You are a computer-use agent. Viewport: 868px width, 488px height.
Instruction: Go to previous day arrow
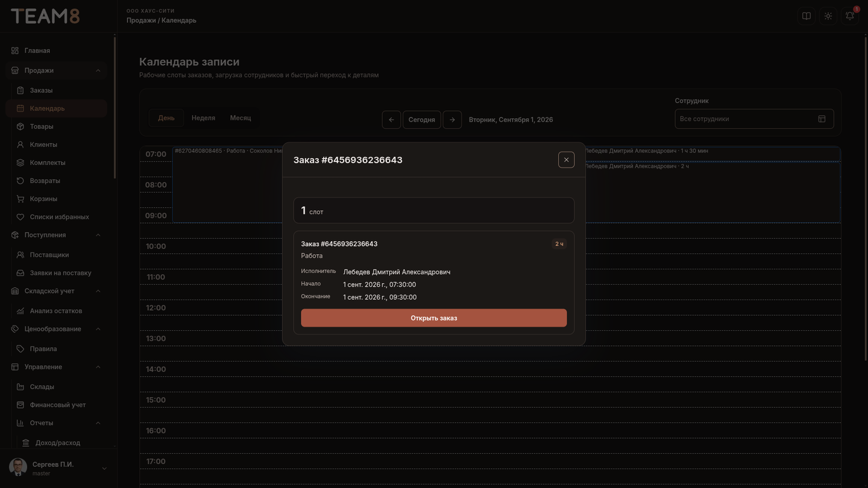pyautogui.click(x=391, y=119)
